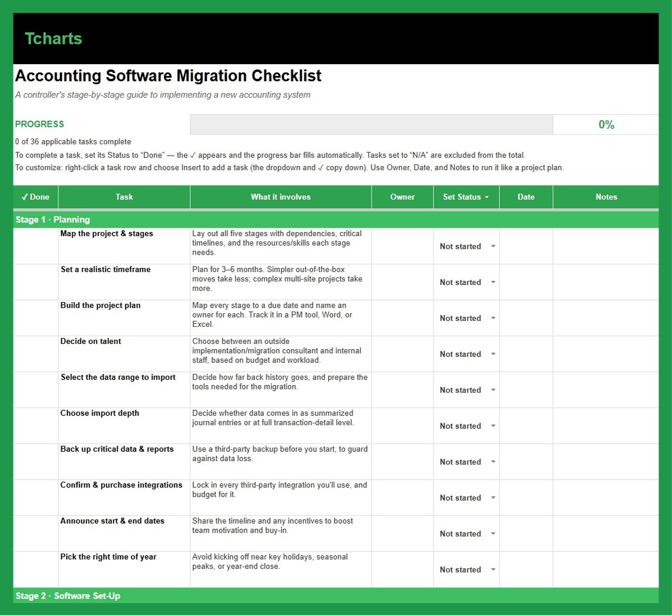This screenshot has width=672, height=616.
Task: Open status dropdown for Decide on talent
Action: tap(493, 355)
